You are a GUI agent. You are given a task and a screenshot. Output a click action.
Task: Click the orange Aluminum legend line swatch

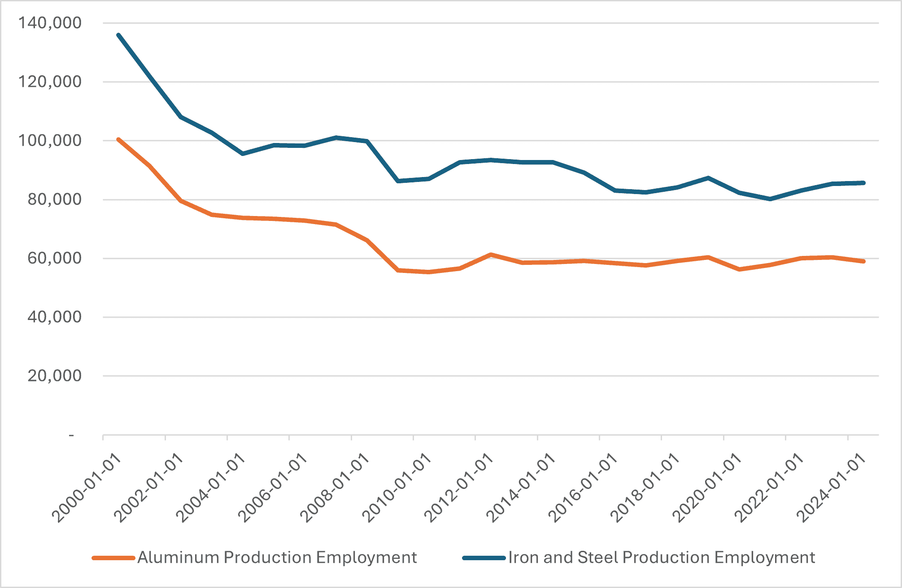[x=113, y=558]
